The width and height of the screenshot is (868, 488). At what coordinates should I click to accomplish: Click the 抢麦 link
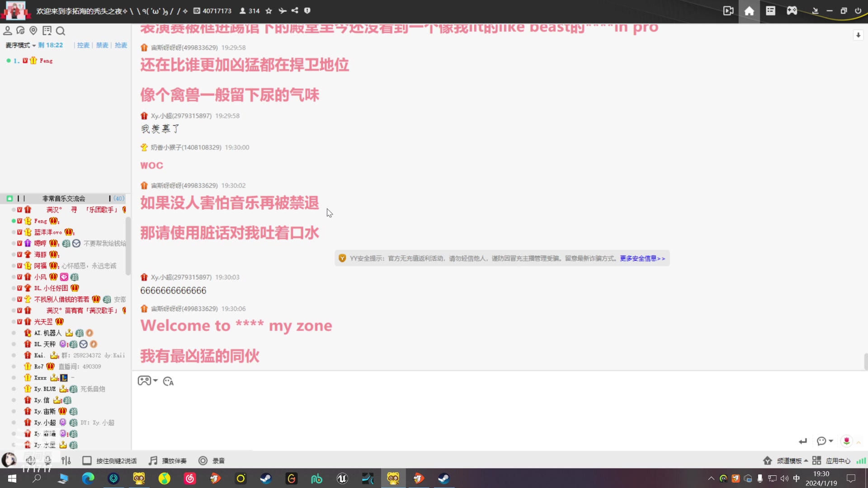tap(121, 45)
